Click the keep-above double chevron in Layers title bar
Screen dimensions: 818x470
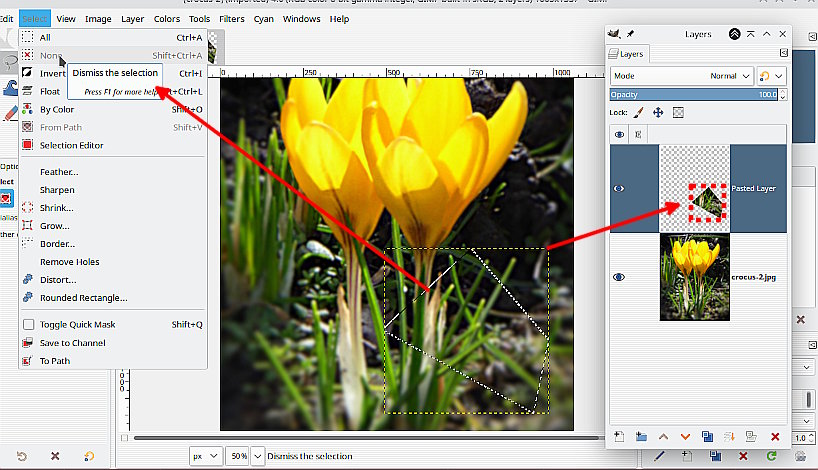click(x=735, y=34)
